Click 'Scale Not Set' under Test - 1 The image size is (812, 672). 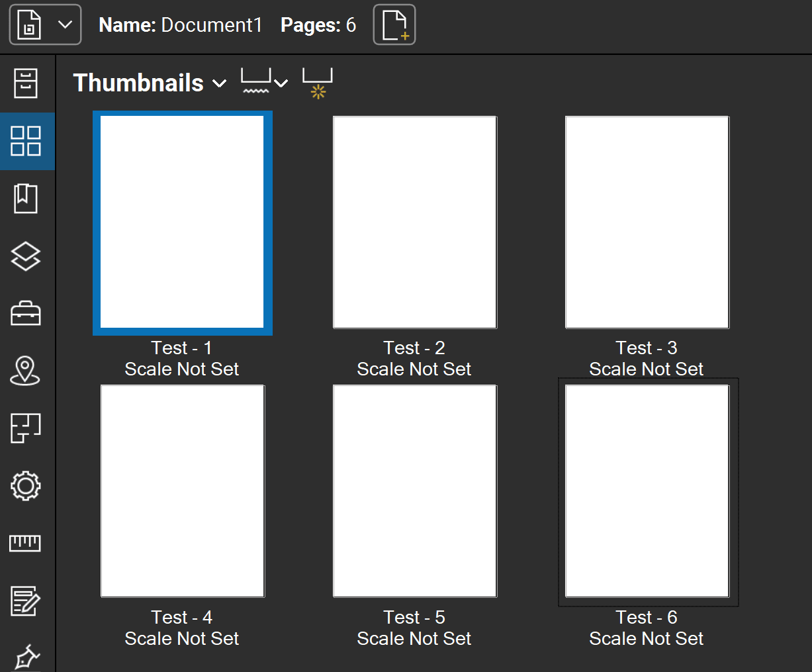(182, 369)
